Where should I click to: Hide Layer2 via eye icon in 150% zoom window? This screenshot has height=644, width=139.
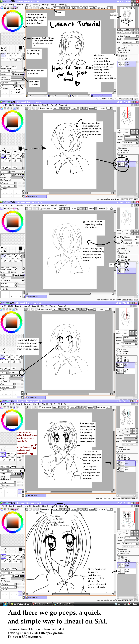click(119, 564)
